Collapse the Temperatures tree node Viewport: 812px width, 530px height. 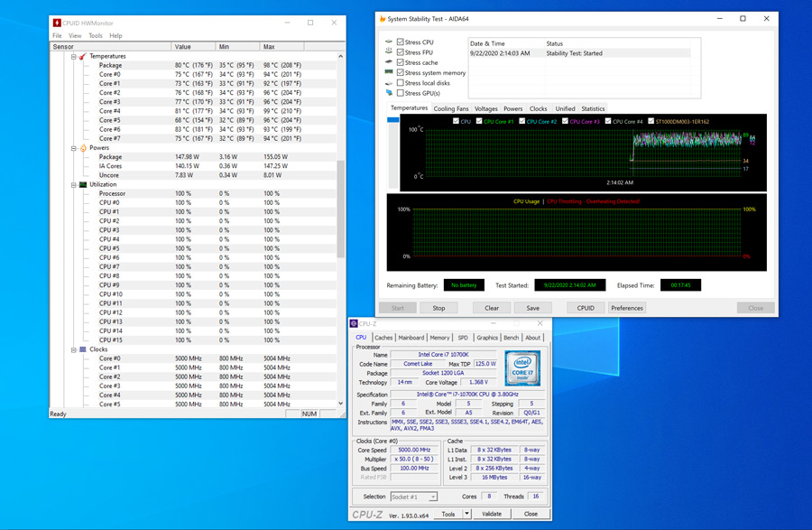click(x=74, y=57)
